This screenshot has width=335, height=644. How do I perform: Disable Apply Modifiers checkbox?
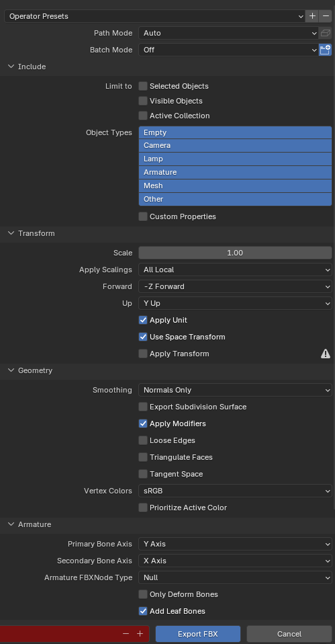pyautogui.click(x=143, y=424)
